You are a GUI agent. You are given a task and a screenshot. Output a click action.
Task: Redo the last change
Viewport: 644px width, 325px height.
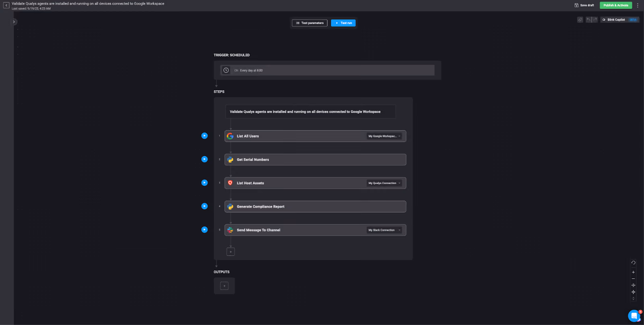[x=595, y=20]
